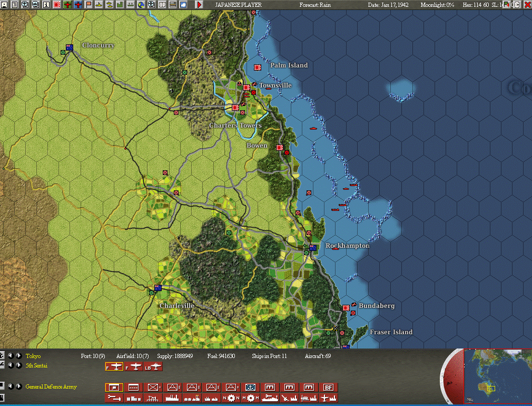Open the 5th Sentai air group link
Viewport: 532px width, 406px height.
37,365
